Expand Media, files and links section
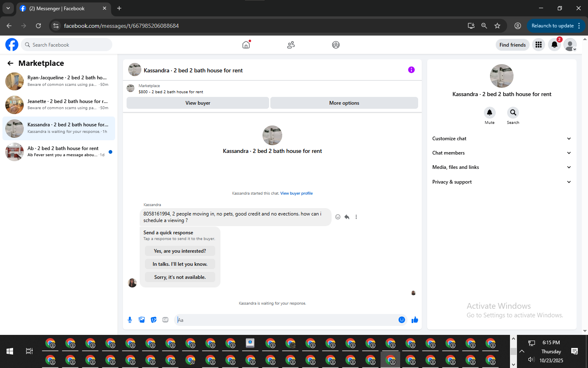This screenshot has width=588, height=368. (x=502, y=167)
